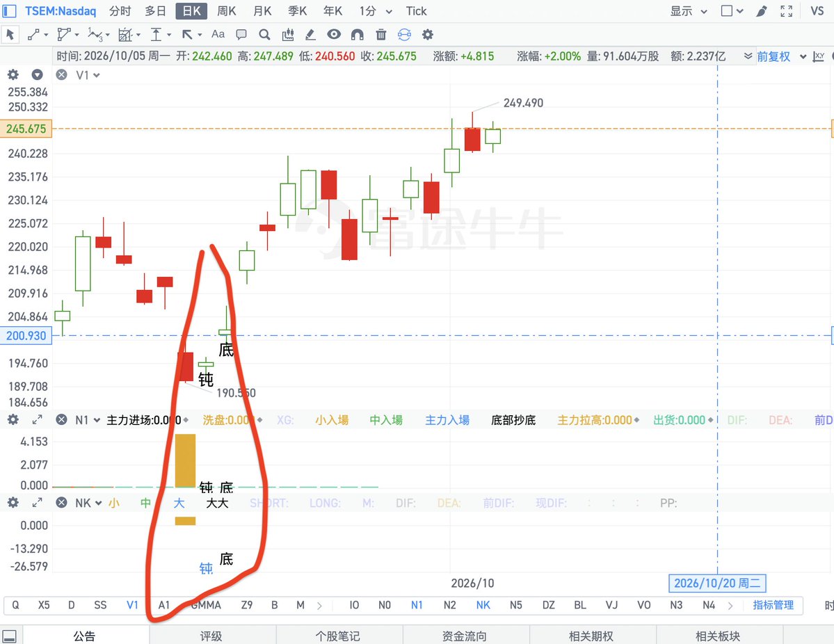Enter fullscreen chart mode

(786, 11)
